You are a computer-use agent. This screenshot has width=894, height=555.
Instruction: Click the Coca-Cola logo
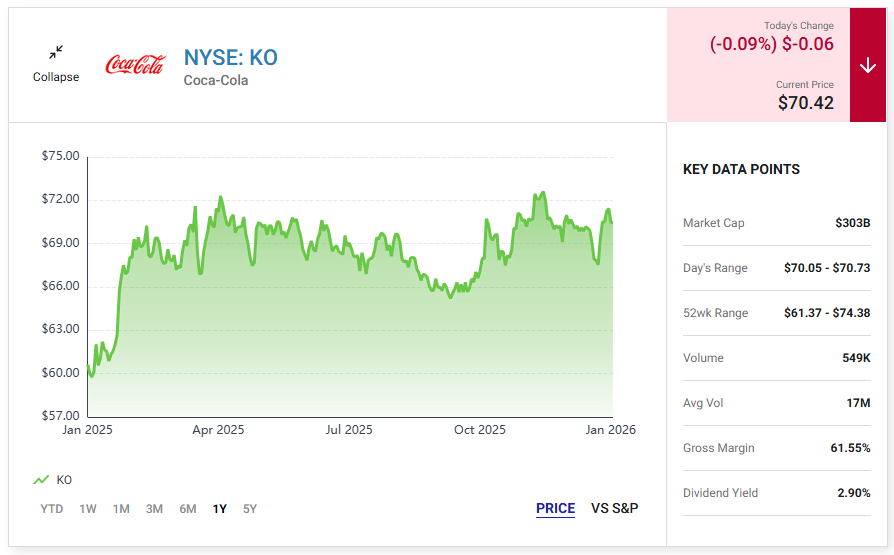click(136, 64)
